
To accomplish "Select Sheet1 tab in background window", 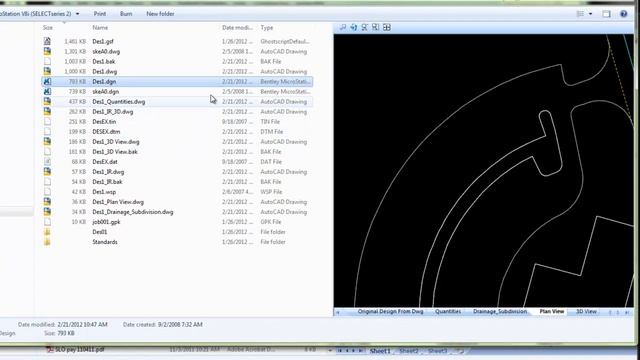I will (380, 351).
